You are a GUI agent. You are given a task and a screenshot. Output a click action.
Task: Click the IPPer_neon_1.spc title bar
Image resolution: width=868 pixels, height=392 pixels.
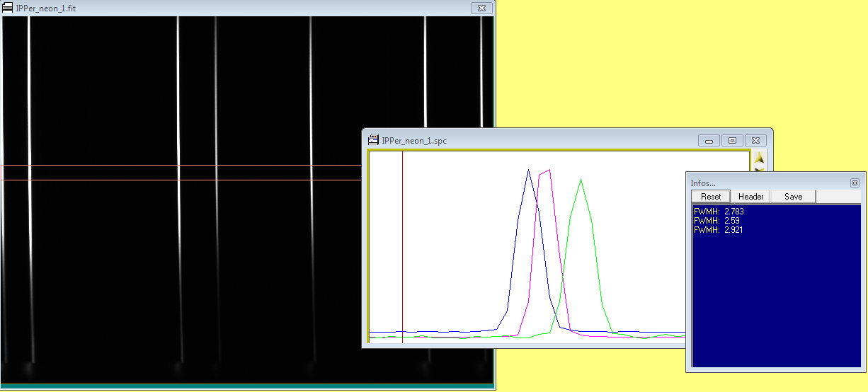(x=531, y=140)
